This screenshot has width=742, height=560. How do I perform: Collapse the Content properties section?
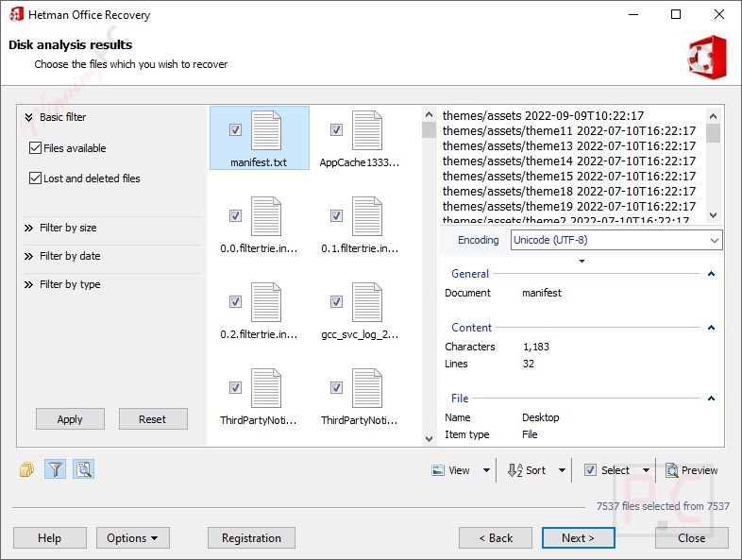coord(711,328)
